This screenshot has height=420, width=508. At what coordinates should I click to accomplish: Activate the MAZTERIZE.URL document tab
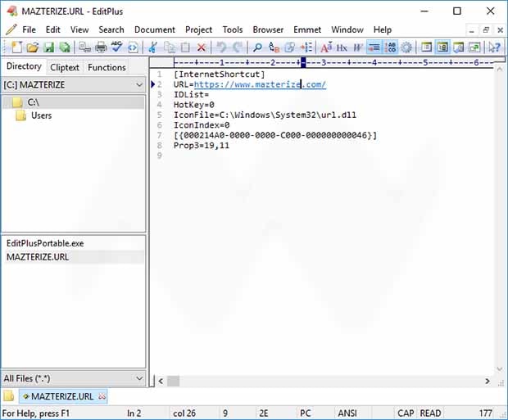point(61,396)
